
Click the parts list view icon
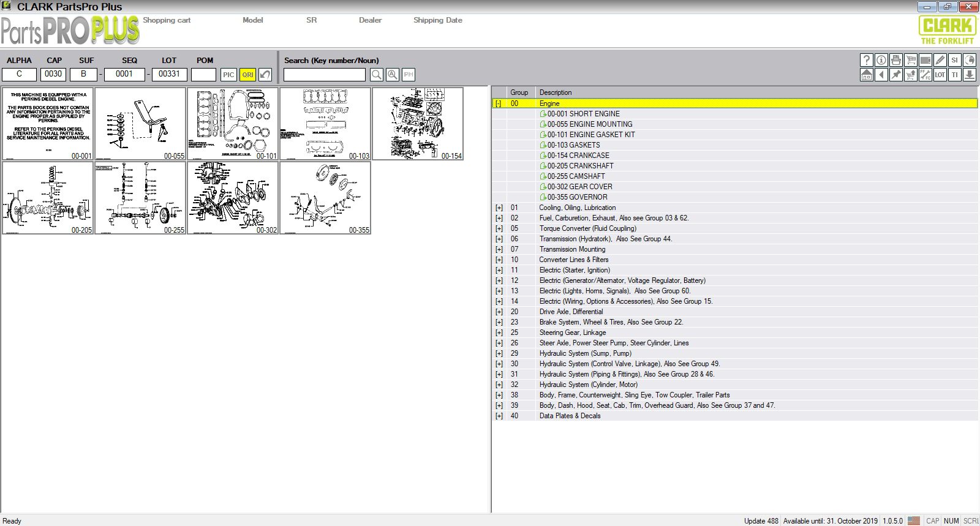pyautogui.click(x=925, y=60)
